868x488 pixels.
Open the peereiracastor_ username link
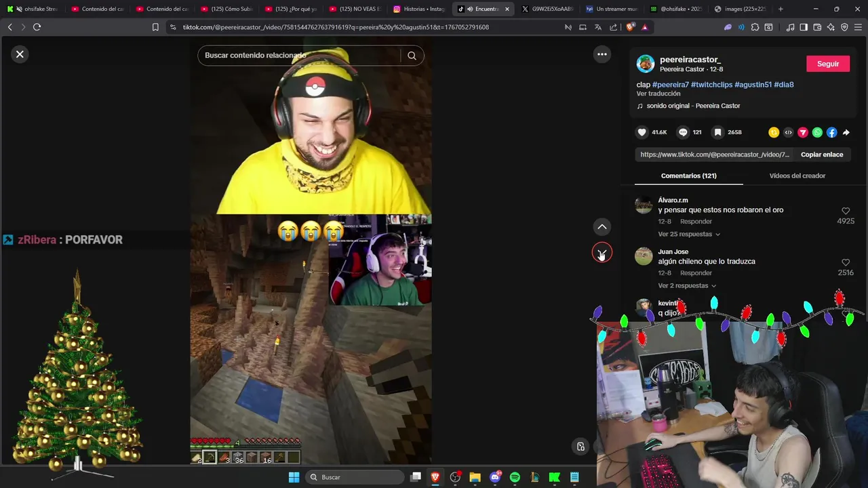[690, 60]
